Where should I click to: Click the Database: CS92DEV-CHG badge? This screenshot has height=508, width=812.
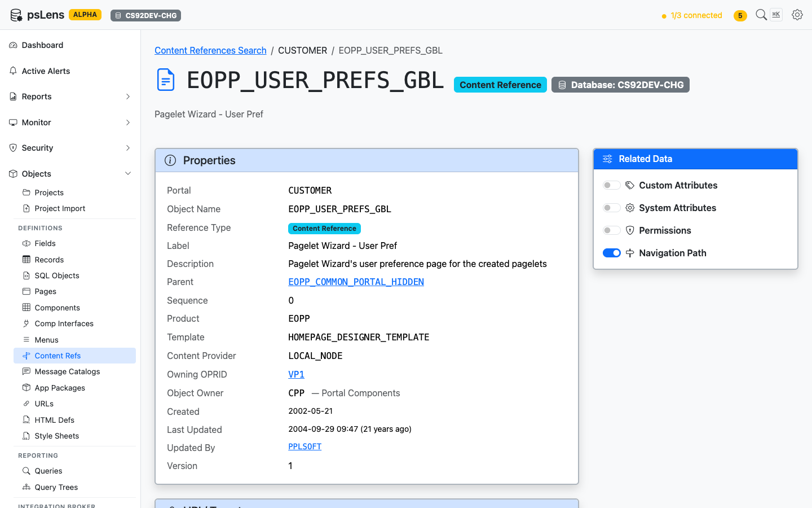[x=620, y=85]
